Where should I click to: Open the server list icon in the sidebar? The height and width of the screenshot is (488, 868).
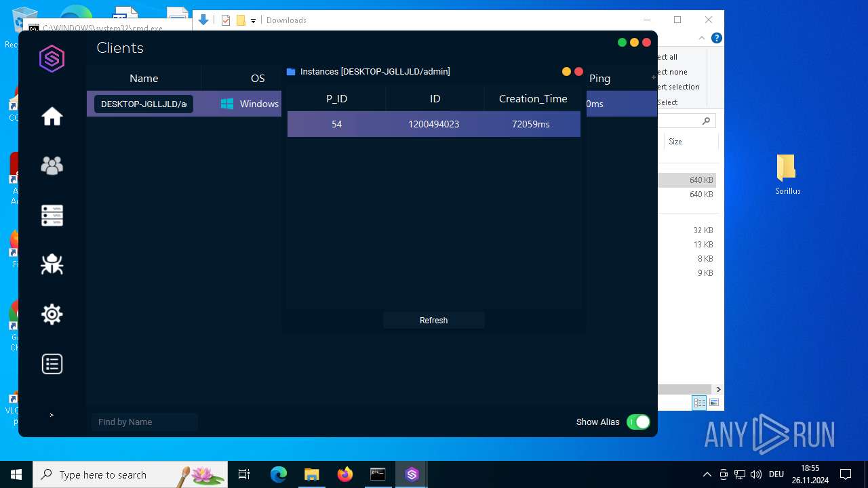click(52, 216)
